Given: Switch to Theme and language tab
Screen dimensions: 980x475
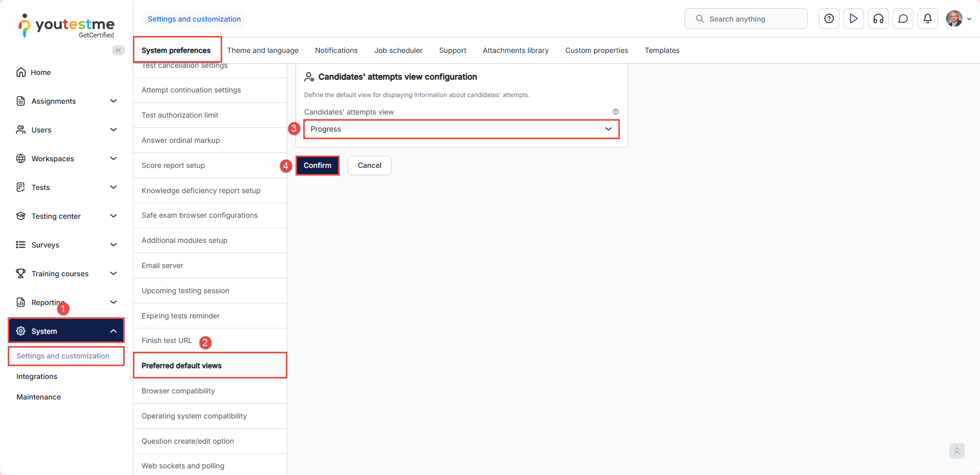Looking at the screenshot, I should click(x=263, y=50).
